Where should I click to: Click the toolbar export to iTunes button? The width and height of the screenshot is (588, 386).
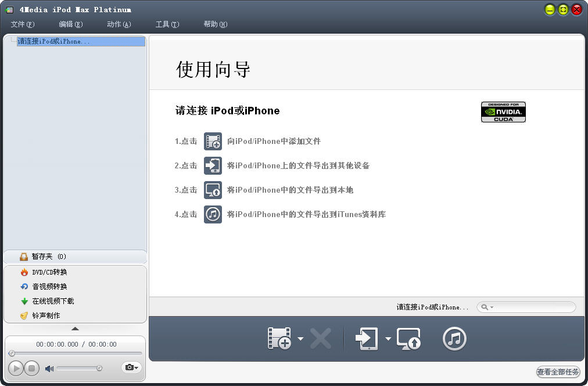pos(454,339)
